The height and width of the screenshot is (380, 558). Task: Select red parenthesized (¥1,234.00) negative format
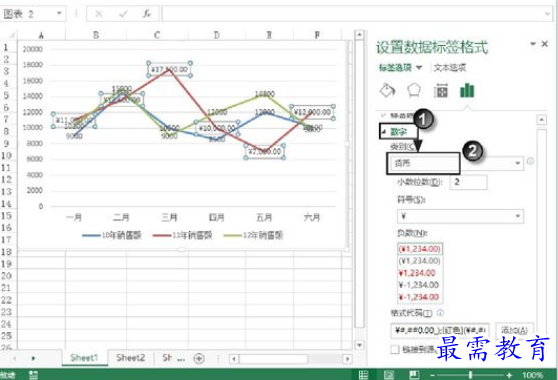coord(420,249)
